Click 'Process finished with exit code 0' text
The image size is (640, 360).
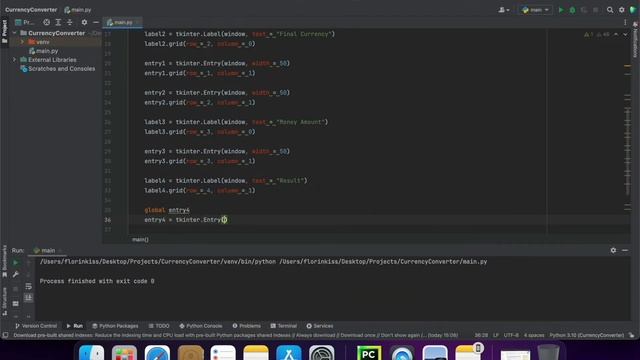pyautogui.click(x=97, y=281)
